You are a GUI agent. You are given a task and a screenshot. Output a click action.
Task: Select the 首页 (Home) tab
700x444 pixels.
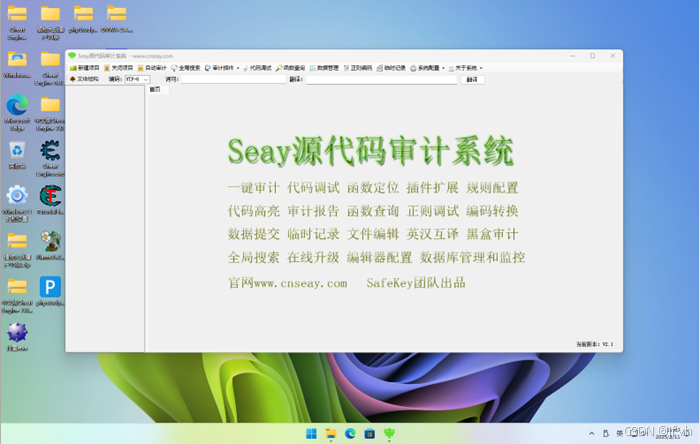click(155, 89)
